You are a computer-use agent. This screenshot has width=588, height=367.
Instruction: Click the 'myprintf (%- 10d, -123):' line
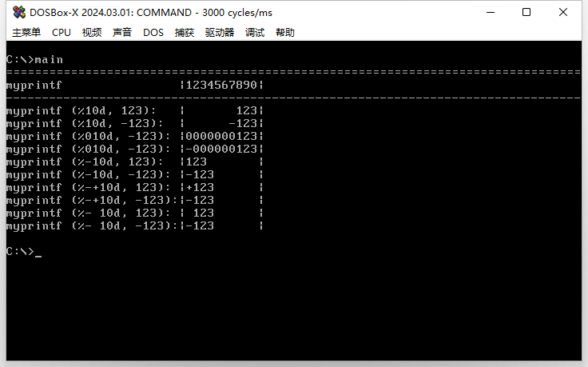pyautogui.click(x=135, y=225)
